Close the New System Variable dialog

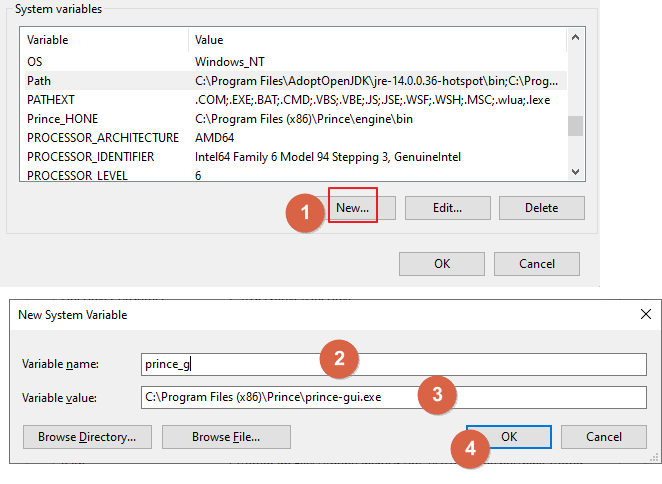coord(645,314)
